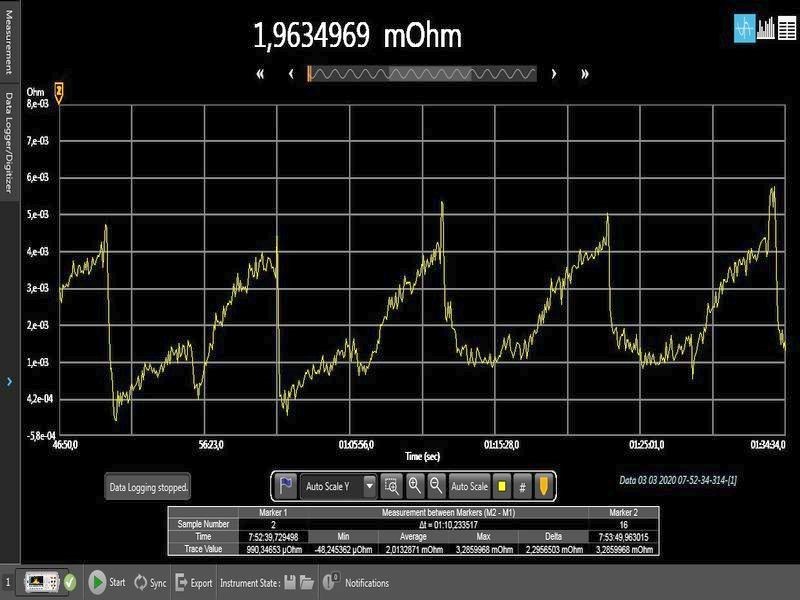Click the Marker 2 column header
800x600 pixels.
tap(623, 512)
